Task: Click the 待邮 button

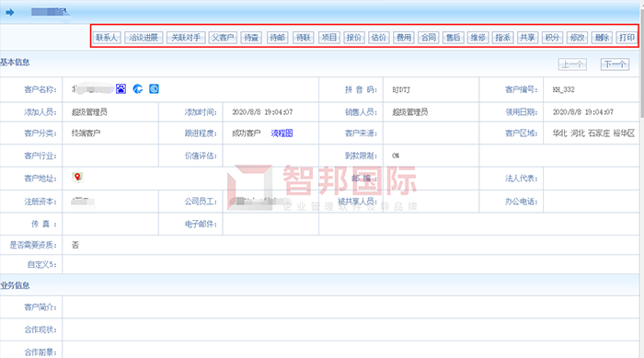Action: (278, 38)
